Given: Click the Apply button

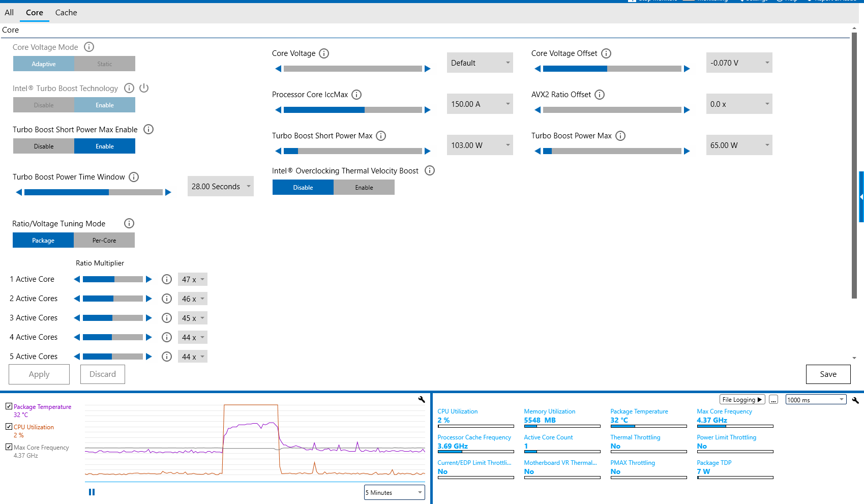Looking at the screenshot, I should [39, 374].
